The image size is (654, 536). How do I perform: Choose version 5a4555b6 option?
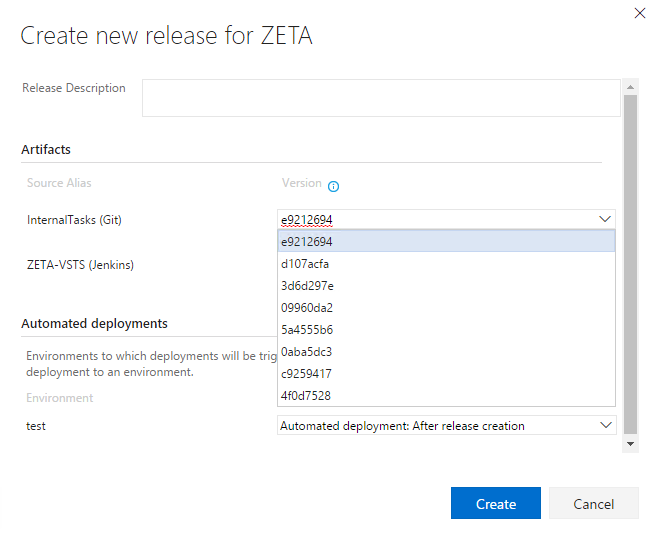(x=445, y=330)
